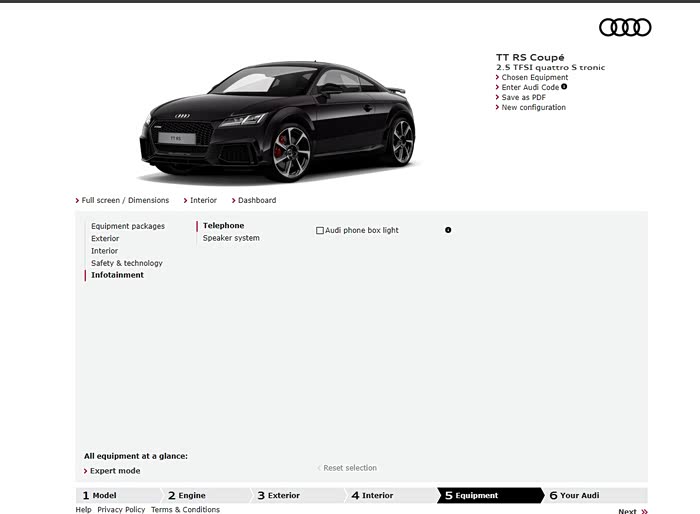Image resolution: width=700 pixels, height=514 pixels.
Task: Open Speaker system subcategory
Action: (231, 238)
